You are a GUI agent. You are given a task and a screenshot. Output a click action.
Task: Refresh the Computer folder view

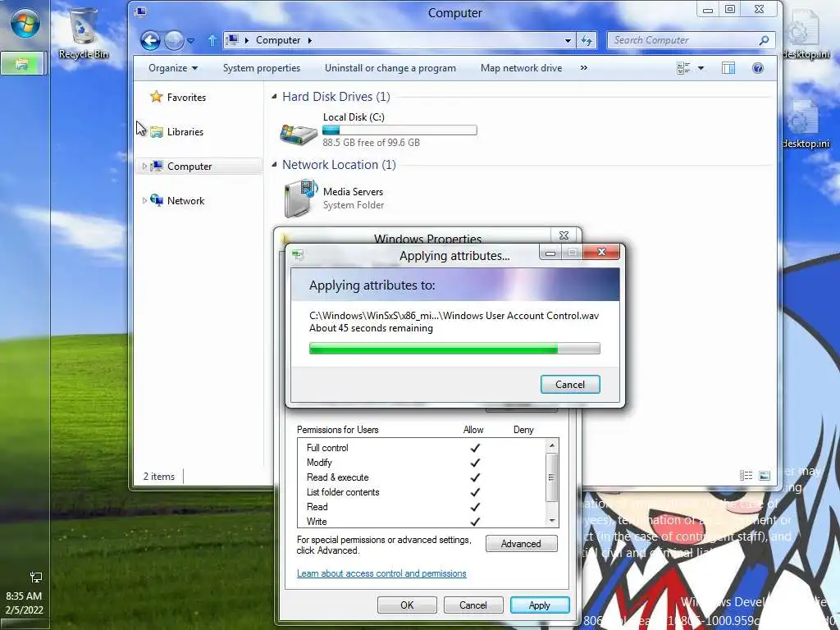click(587, 40)
